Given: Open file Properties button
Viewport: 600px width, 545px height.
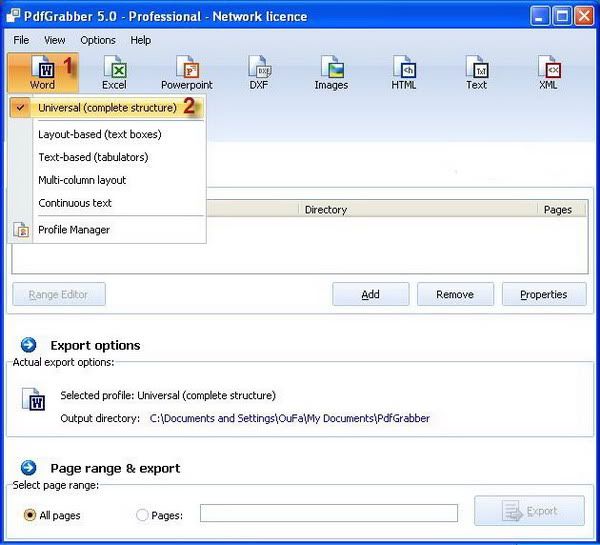Looking at the screenshot, I should (x=544, y=294).
